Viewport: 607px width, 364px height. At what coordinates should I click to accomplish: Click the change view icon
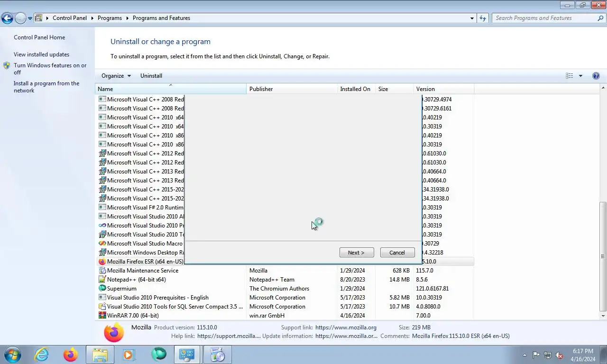[569, 76]
